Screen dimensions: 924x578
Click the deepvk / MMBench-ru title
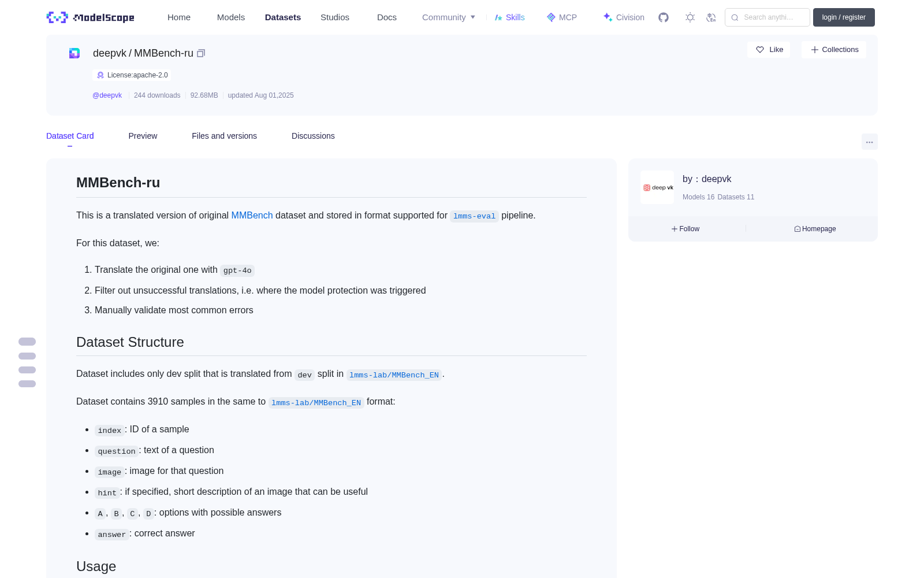(x=143, y=53)
